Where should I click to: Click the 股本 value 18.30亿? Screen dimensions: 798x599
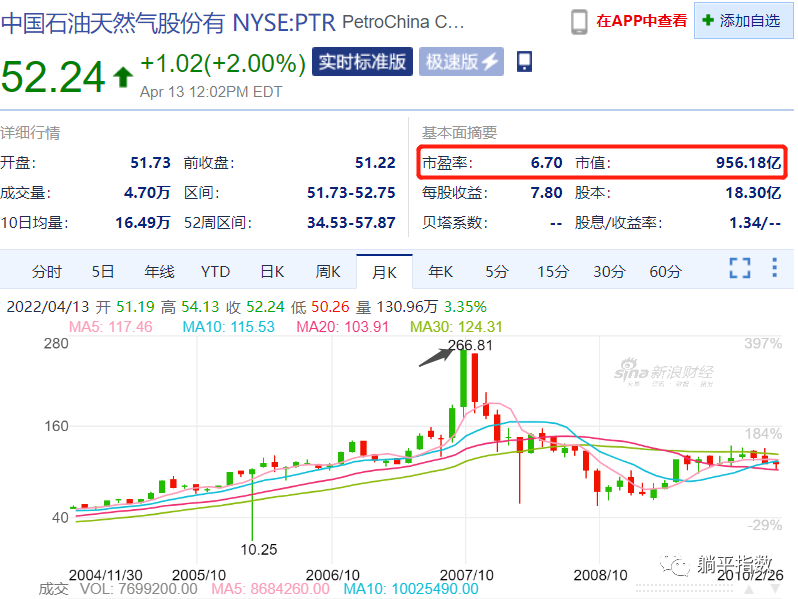[753, 193]
